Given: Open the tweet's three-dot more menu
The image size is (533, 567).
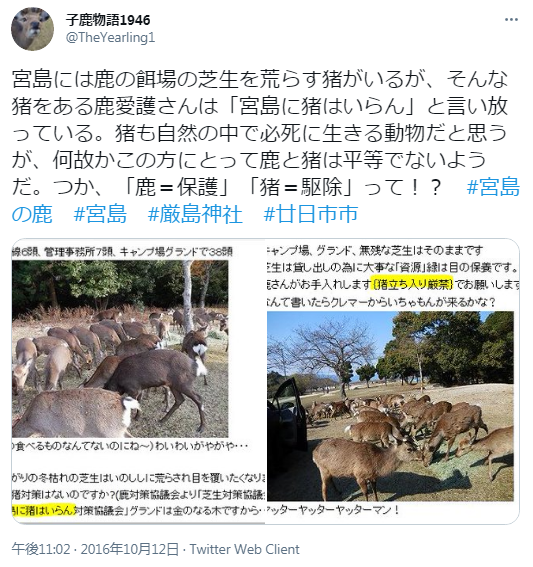Looking at the screenshot, I should coord(511,20).
